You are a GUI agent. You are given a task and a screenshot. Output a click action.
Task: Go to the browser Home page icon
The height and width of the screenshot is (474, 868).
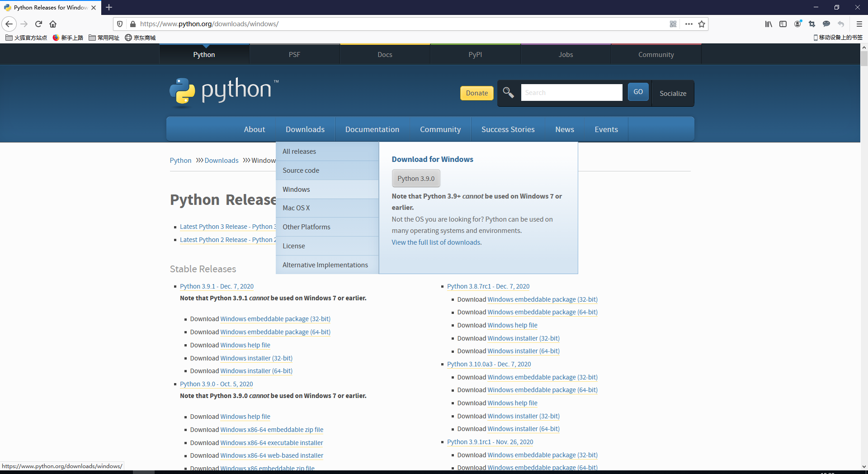[53, 24]
